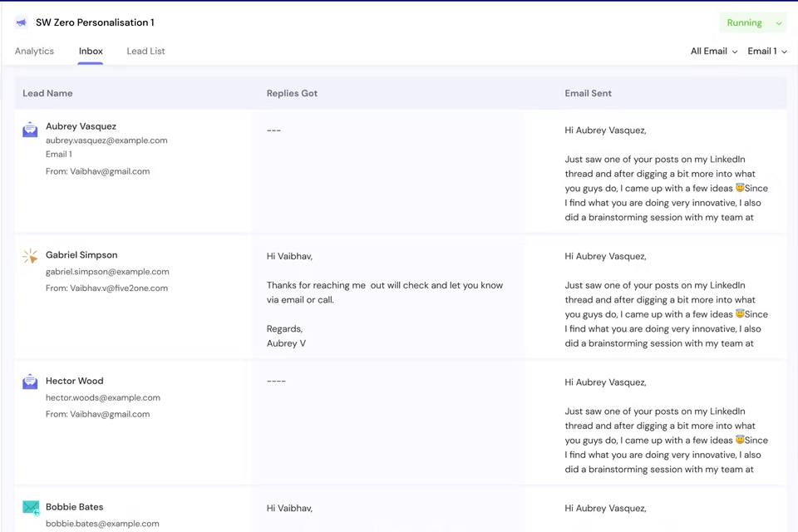The image size is (798, 532).
Task: Click the empty reply dashes in Aubrey Vasquez row
Action: [x=273, y=131]
